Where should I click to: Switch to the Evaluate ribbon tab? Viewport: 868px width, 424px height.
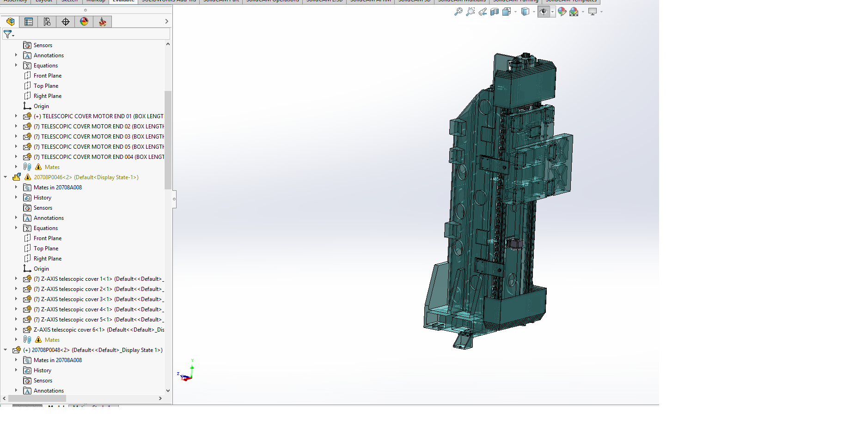click(123, 1)
